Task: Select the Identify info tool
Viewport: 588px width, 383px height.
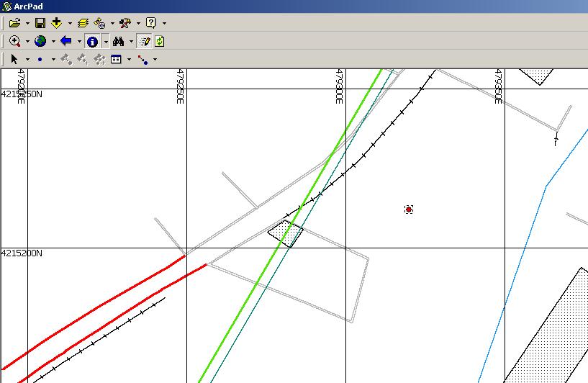Action: (x=92, y=41)
